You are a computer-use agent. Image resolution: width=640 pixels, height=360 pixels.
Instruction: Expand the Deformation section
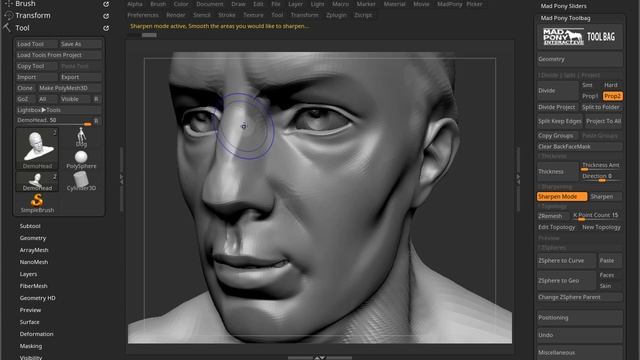pyautogui.click(x=36, y=334)
